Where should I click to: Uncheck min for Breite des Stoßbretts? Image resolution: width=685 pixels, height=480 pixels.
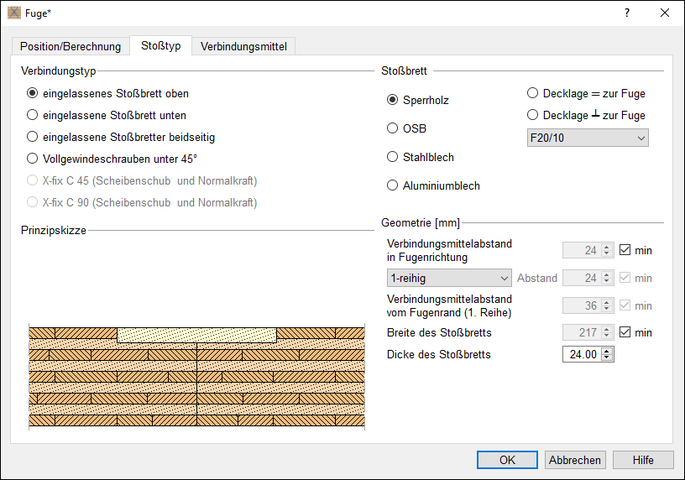coord(626,332)
